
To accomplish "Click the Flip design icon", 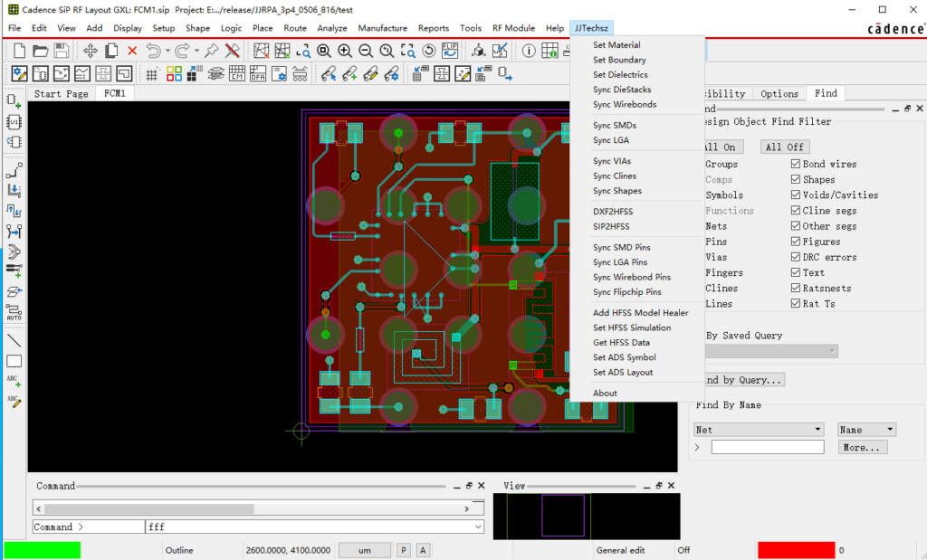I will [450, 51].
